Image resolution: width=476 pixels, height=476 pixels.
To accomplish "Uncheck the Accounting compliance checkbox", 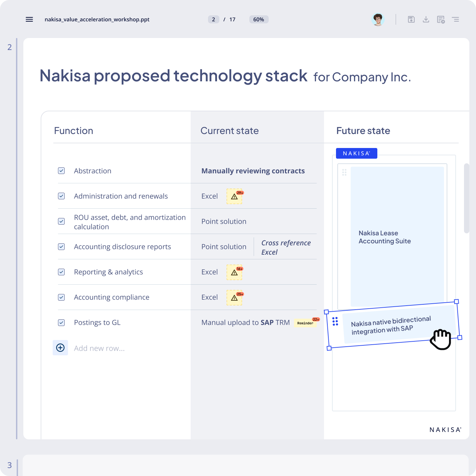I will click(61, 297).
